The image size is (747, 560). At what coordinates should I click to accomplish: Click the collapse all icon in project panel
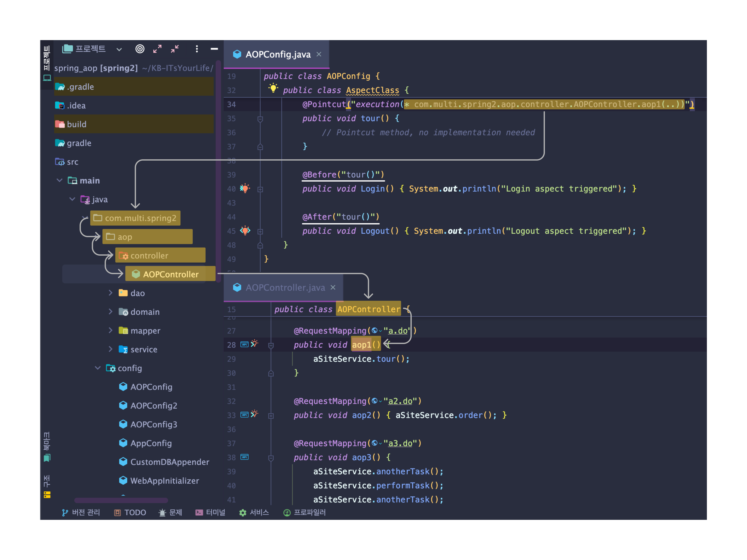[x=175, y=49]
